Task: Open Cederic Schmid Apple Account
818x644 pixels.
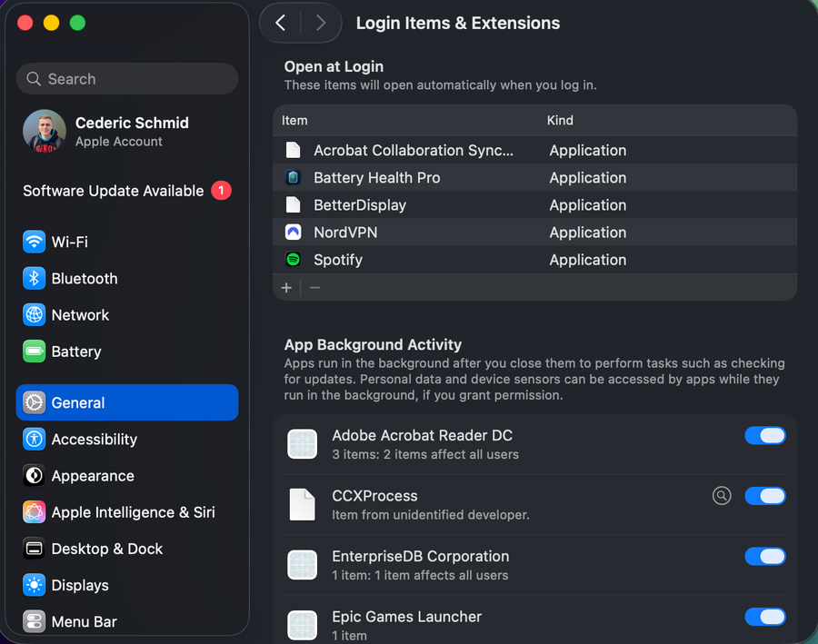Action: [126, 132]
